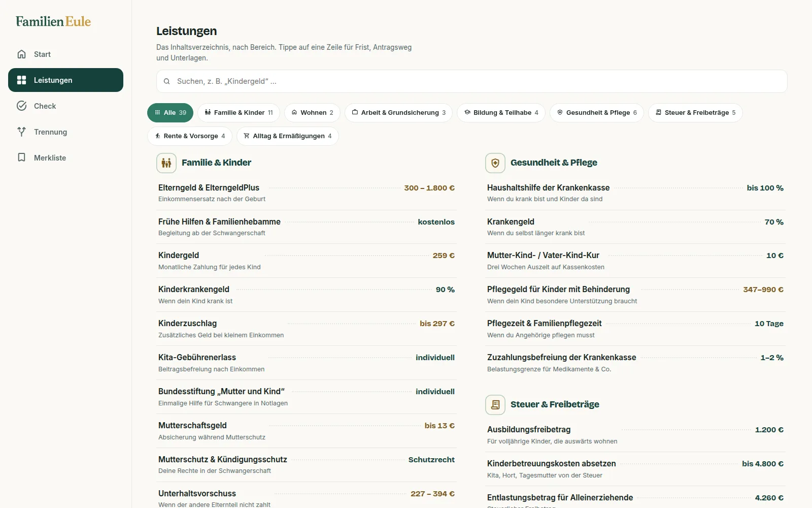The height and width of the screenshot is (508, 812).
Task: Open Mutter-Kind- / Vater-Kind-Kur entry
Action: 635,261
